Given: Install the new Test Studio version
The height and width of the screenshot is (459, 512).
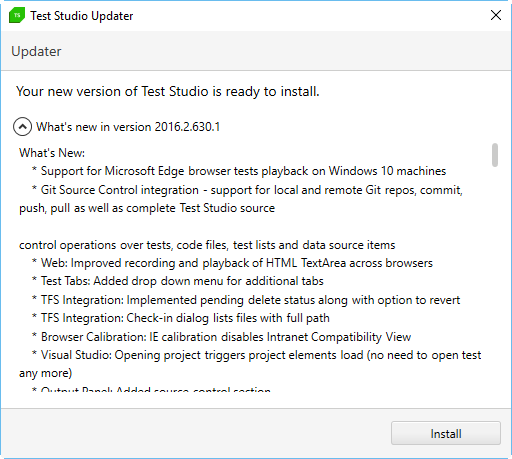Looking at the screenshot, I should pos(446,433).
